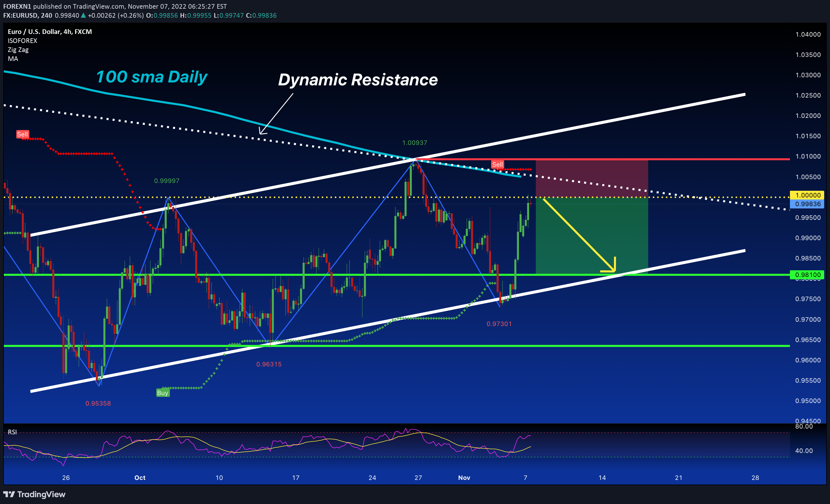Viewport: 830px width, 504px height.
Task: Click the RSI 80.00 scale value
Action: [804, 426]
